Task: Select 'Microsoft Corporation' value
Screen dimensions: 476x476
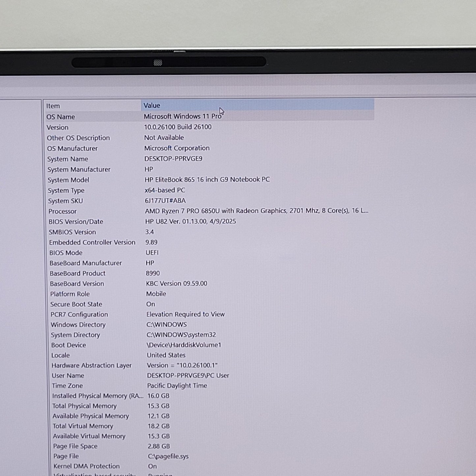Action: (177, 148)
